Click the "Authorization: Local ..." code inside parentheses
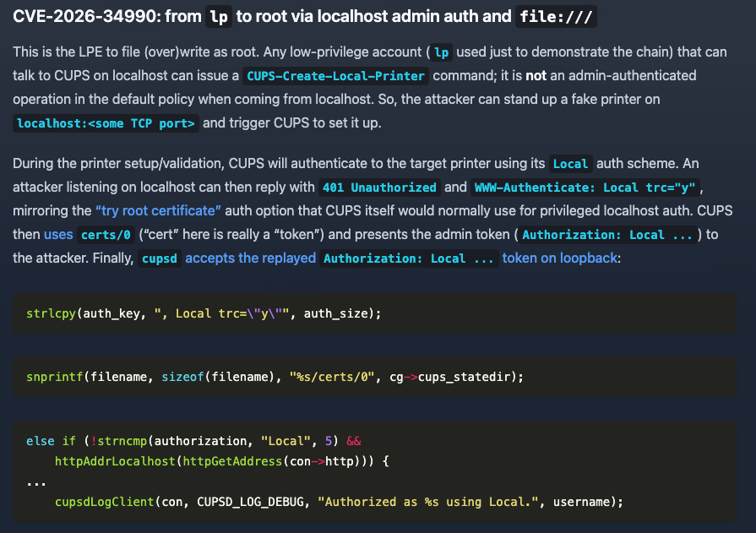The width and height of the screenshot is (756, 533). click(x=607, y=235)
